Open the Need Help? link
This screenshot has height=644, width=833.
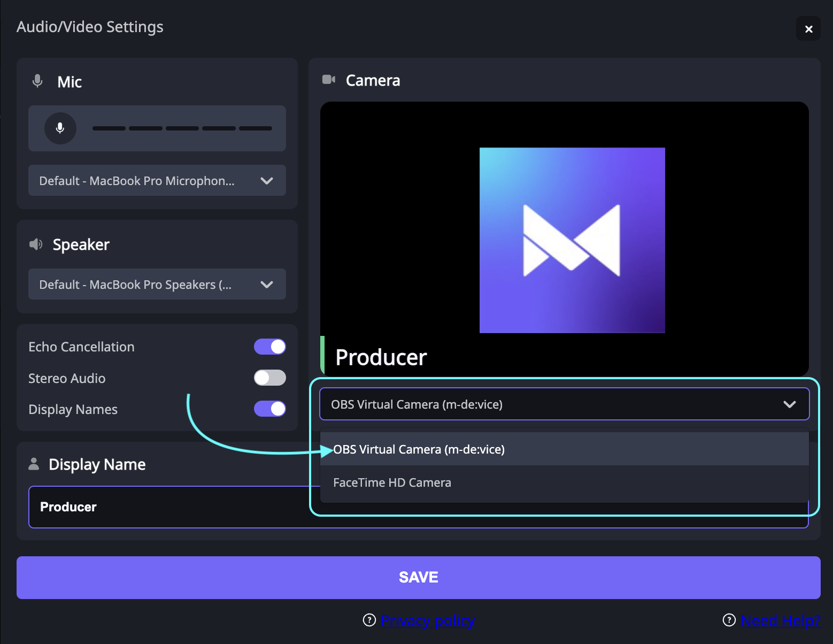coord(781,620)
